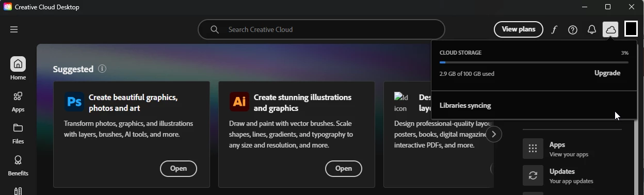The width and height of the screenshot is (644, 195).
Task: Click the Libraries syncing status
Action: (x=465, y=106)
